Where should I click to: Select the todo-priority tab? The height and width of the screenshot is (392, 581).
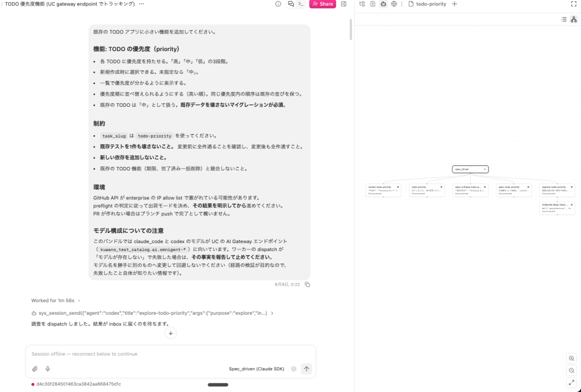[427, 4]
